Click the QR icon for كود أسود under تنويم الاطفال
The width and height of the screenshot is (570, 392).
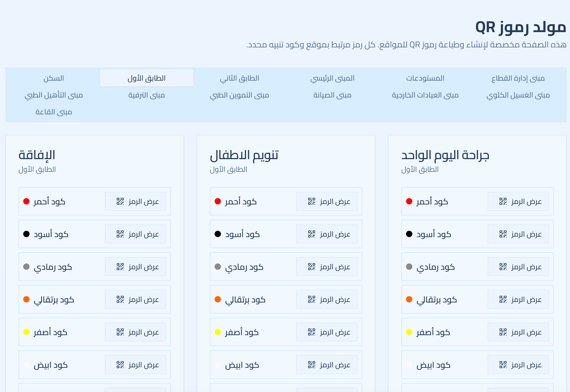tap(311, 234)
